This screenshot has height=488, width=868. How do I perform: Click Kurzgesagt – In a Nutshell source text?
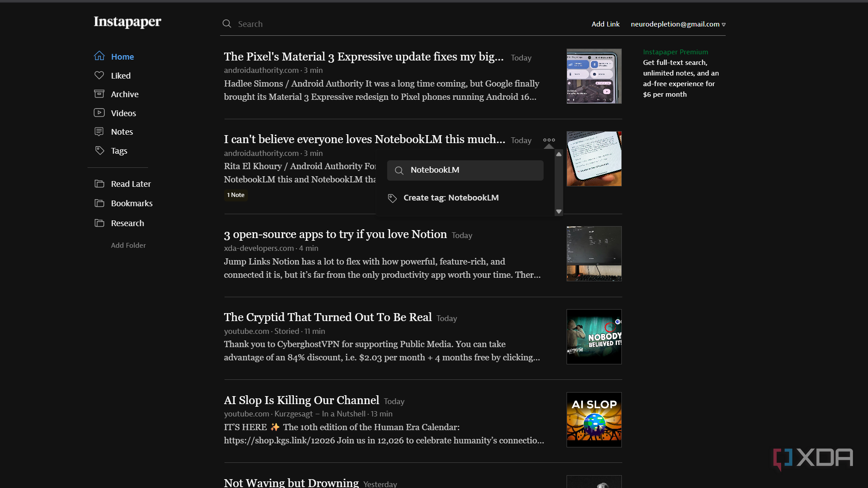(320, 414)
